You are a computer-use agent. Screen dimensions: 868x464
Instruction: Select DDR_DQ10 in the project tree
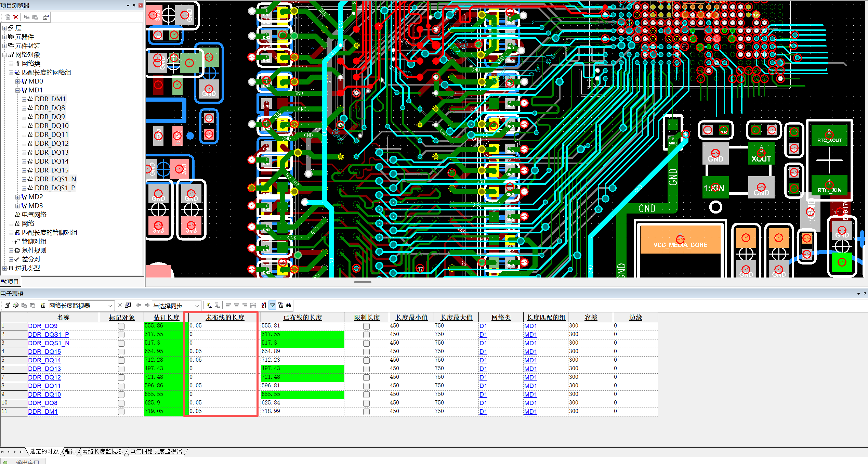[52, 126]
